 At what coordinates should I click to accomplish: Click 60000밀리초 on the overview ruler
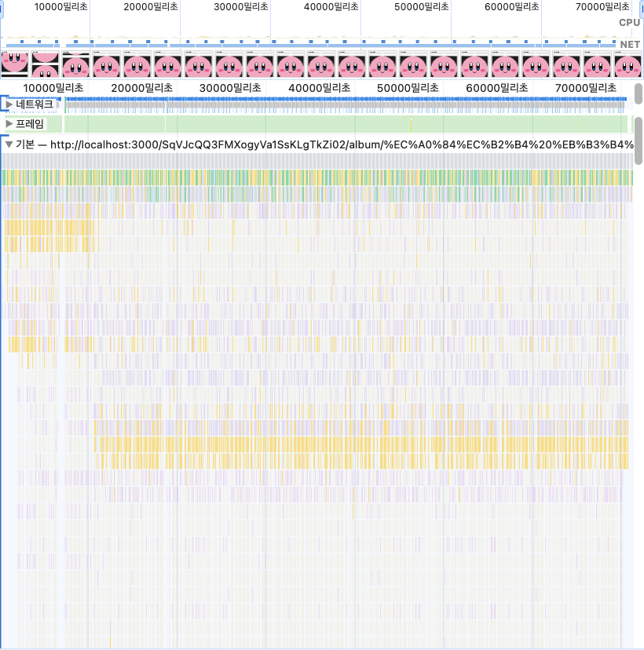512,6
